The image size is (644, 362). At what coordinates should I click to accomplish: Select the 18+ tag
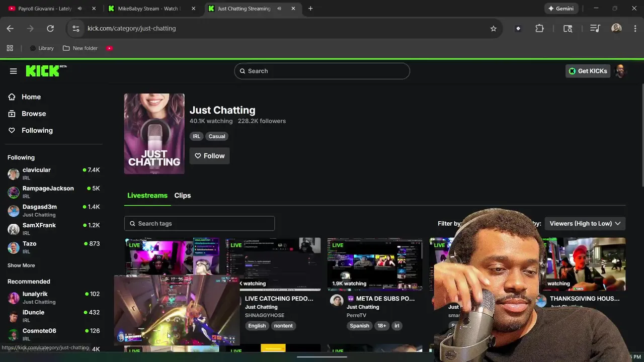click(x=382, y=326)
